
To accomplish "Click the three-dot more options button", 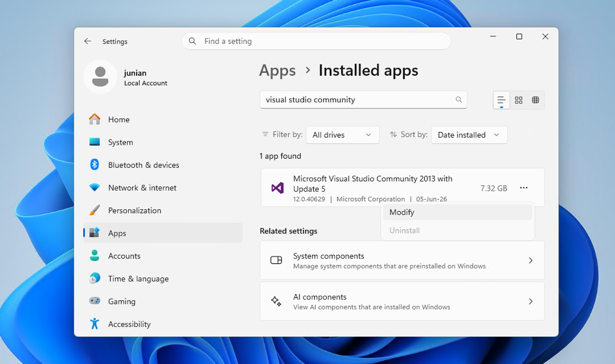I will tap(524, 188).
